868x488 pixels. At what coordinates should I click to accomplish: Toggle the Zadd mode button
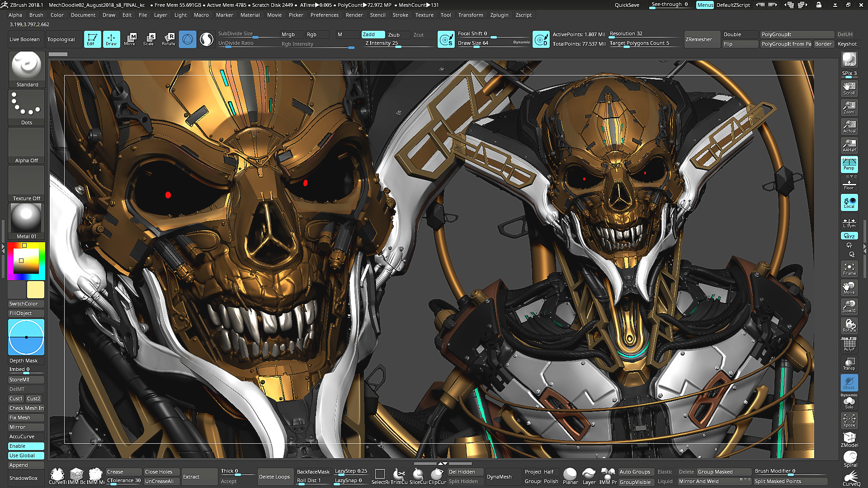(x=373, y=34)
